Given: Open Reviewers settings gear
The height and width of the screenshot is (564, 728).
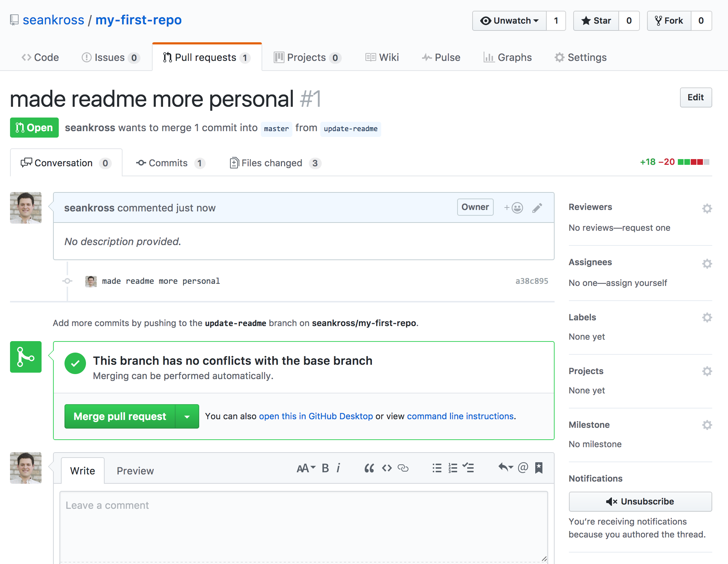Looking at the screenshot, I should [x=707, y=209].
